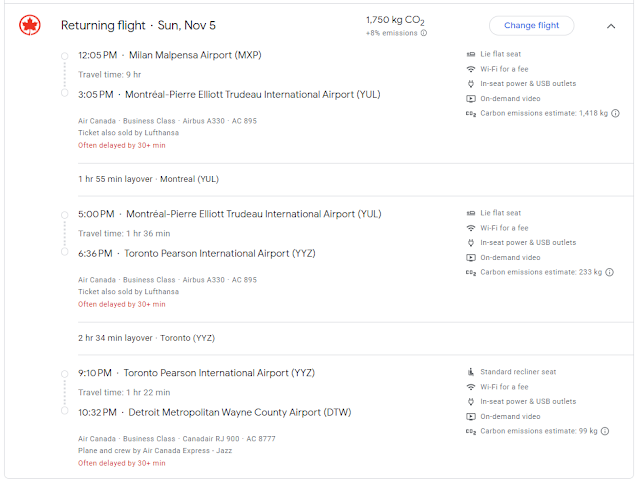Click '1 hr 55 min layover · Montreal (YUL)'

149,179
